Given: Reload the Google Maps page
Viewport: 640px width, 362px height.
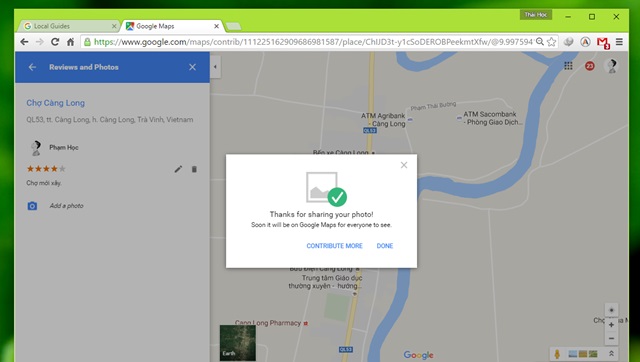Looking at the screenshot, I should [x=55, y=42].
